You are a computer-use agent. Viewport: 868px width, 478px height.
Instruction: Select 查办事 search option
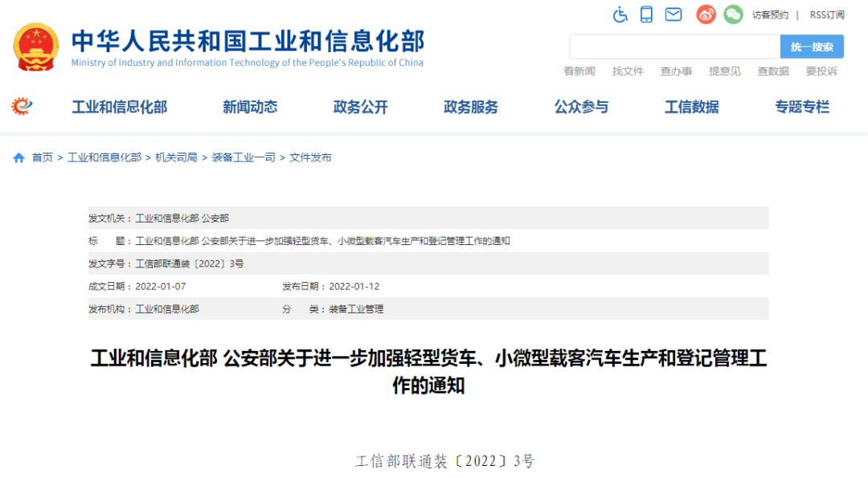click(676, 71)
